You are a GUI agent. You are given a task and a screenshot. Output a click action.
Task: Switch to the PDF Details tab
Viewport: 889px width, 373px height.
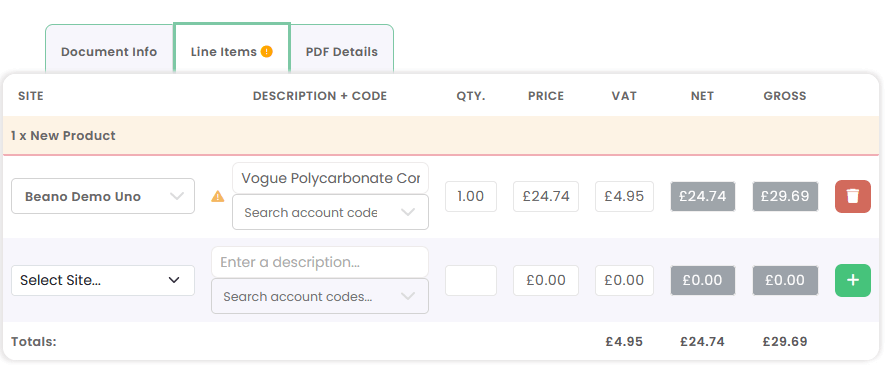(342, 52)
